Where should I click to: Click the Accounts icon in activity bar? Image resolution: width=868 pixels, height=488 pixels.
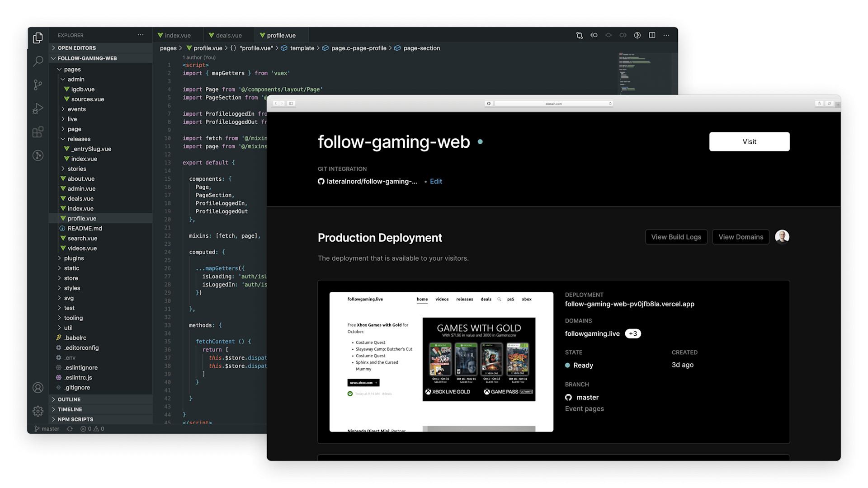pyautogui.click(x=38, y=388)
